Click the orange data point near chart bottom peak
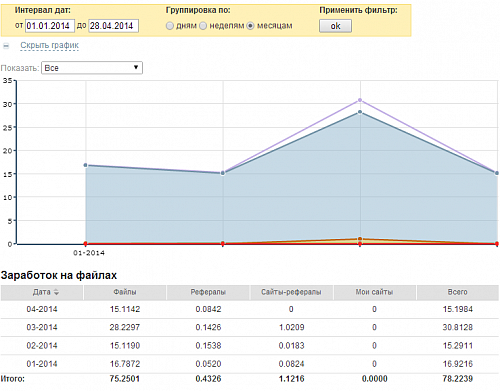 click(360, 239)
